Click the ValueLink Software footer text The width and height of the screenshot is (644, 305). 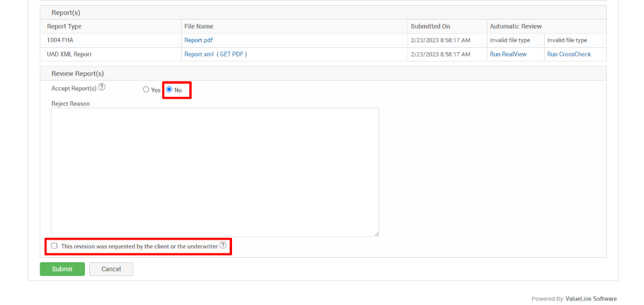click(x=591, y=299)
